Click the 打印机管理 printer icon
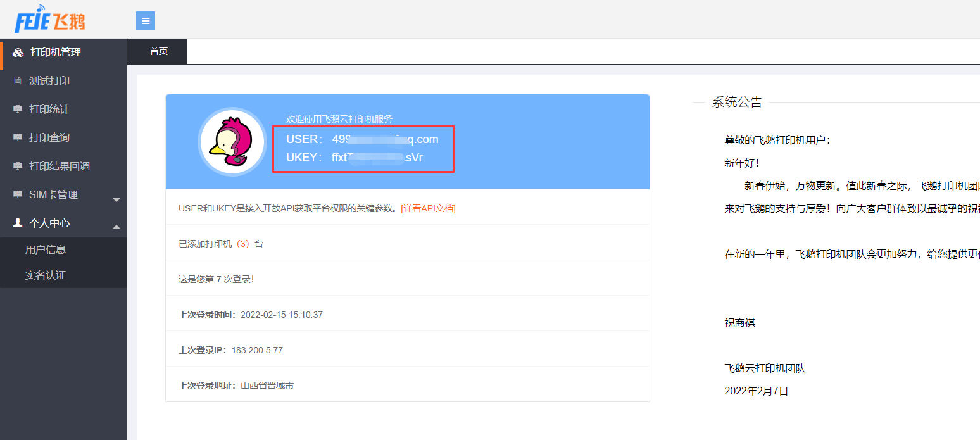This screenshot has height=440, width=980. (x=18, y=53)
